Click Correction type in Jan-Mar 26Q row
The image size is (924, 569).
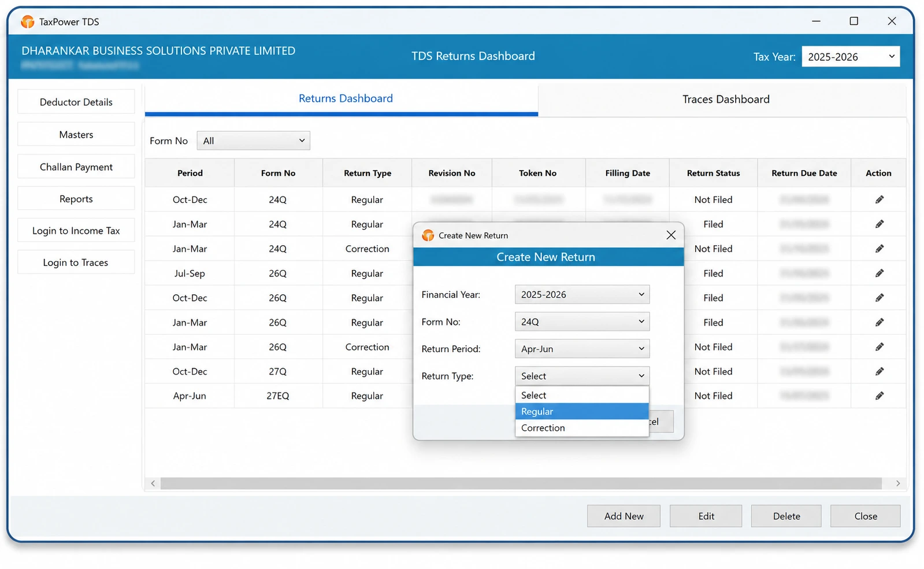pos(368,347)
